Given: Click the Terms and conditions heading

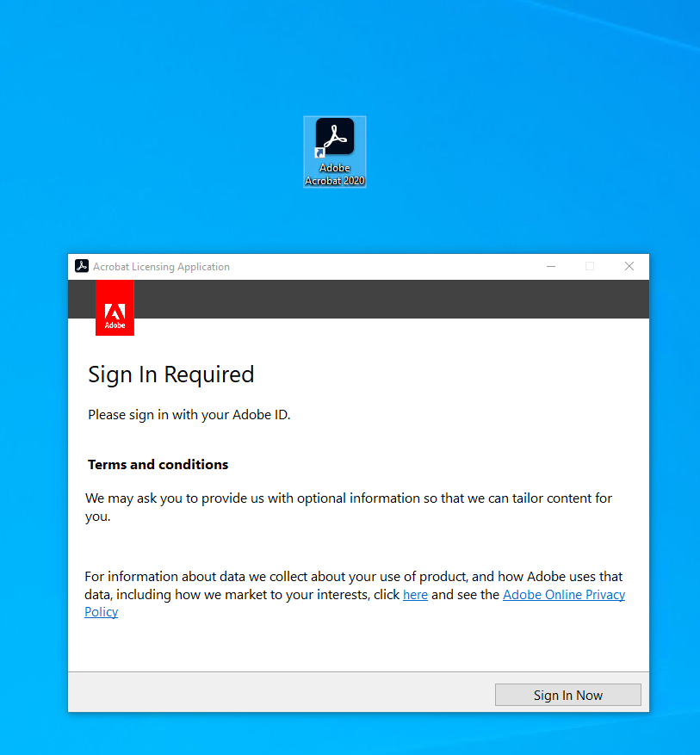Looking at the screenshot, I should (x=158, y=464).
